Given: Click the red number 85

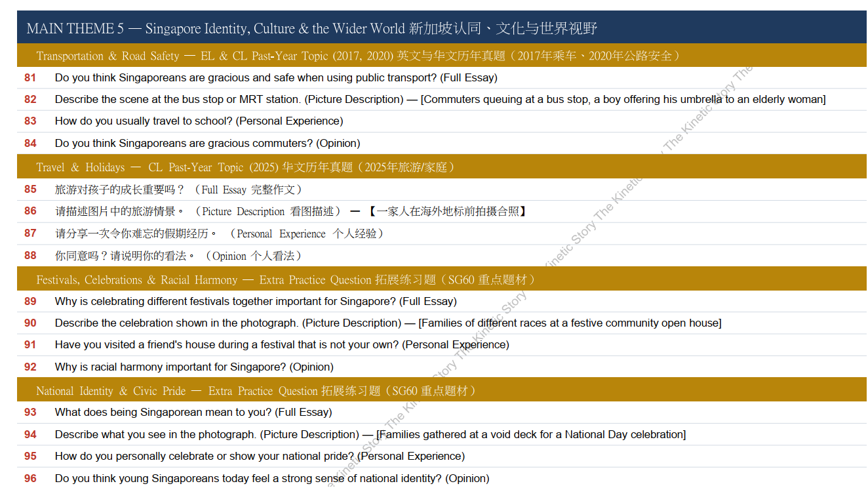Looking at the screenshot, I should tap(30, 190).
